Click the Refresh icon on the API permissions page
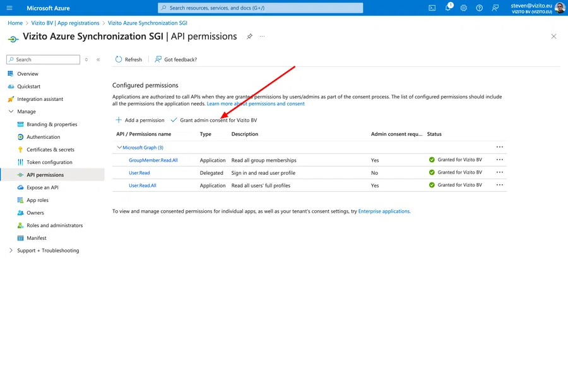The height and width of the screenshot is (392, 568). [119, 59]
